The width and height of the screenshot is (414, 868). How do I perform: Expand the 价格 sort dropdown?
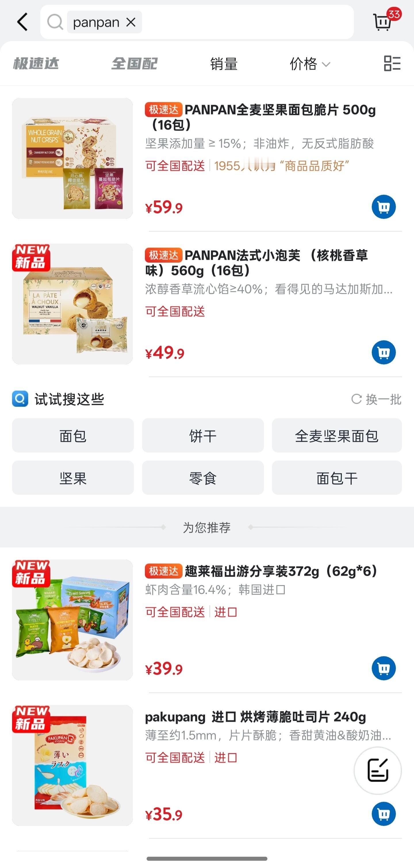pyautogui.click(x=310, y=64)
